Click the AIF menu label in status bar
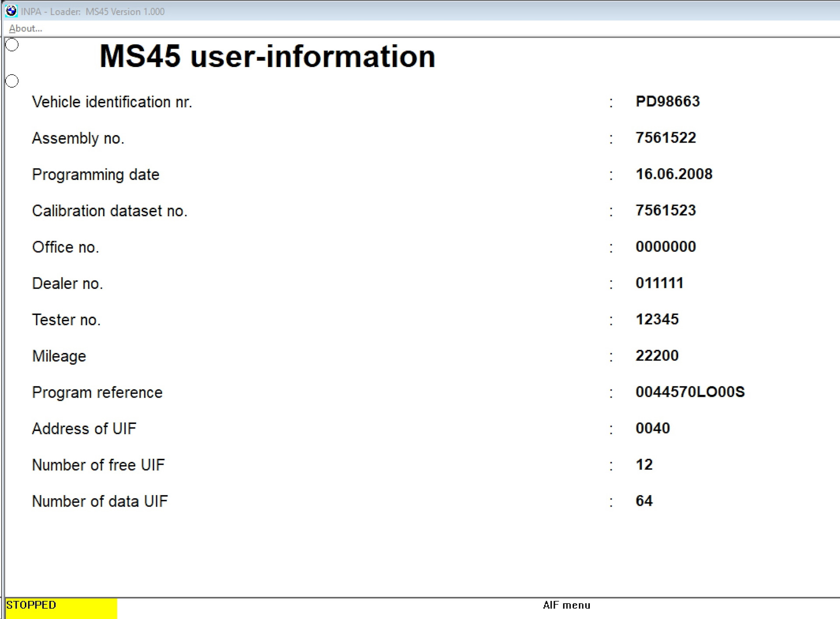This screenshot has width=840, height=619. click(567, 605)
